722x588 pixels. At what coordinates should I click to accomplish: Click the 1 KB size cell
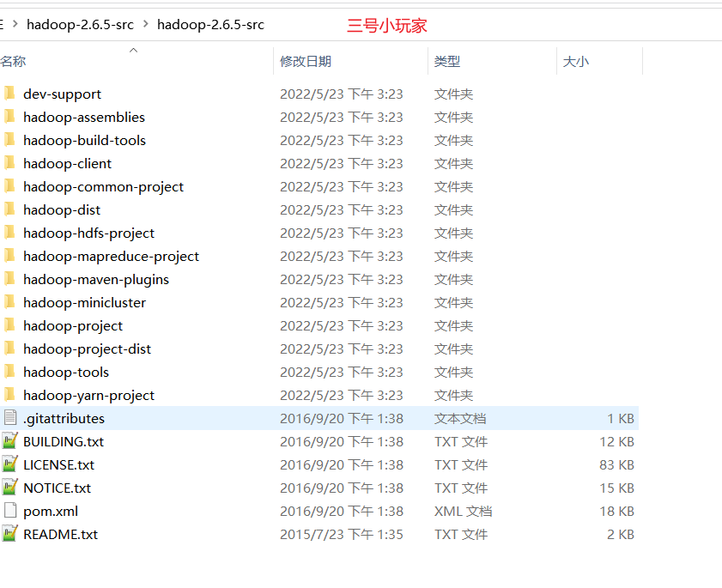(620, 419)
